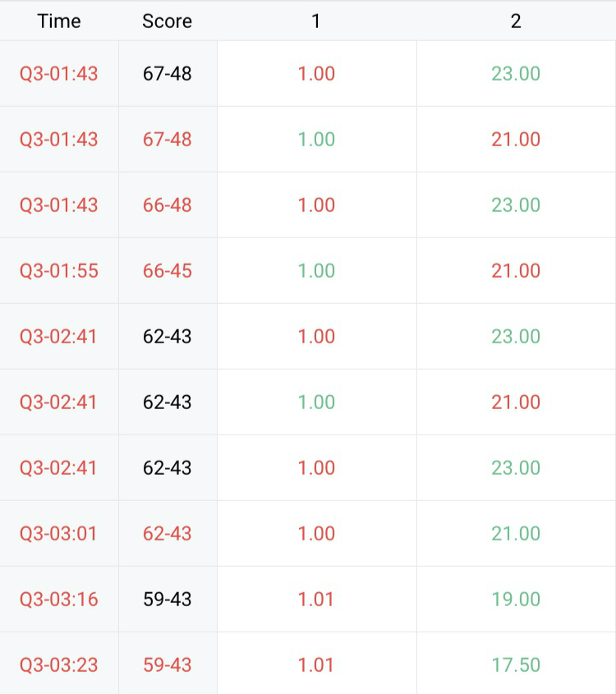Viewport: 616px width, 694px height.
Task: Select the 66-48 score cell
Action: coord(167,205)
